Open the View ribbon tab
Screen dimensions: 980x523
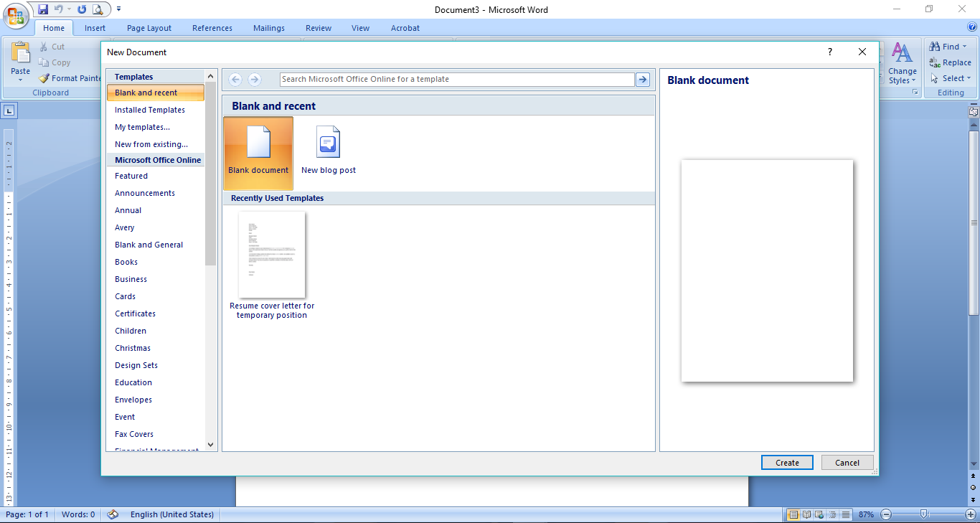361,28
